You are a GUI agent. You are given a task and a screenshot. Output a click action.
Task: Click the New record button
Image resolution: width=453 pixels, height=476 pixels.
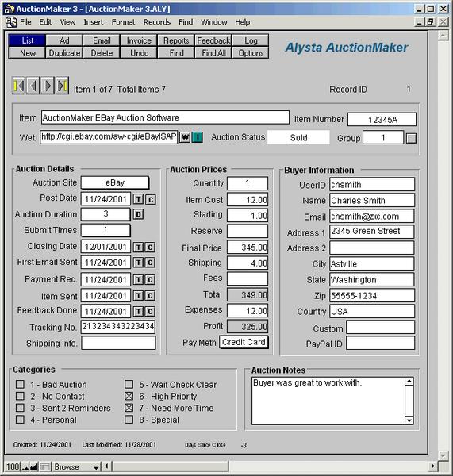tap(27, 53)
